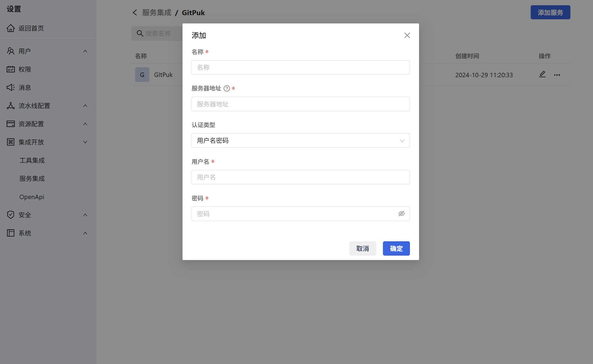Click the edit pencil icon for GItPuk
The image size is (593, 364).
[542, 74]
